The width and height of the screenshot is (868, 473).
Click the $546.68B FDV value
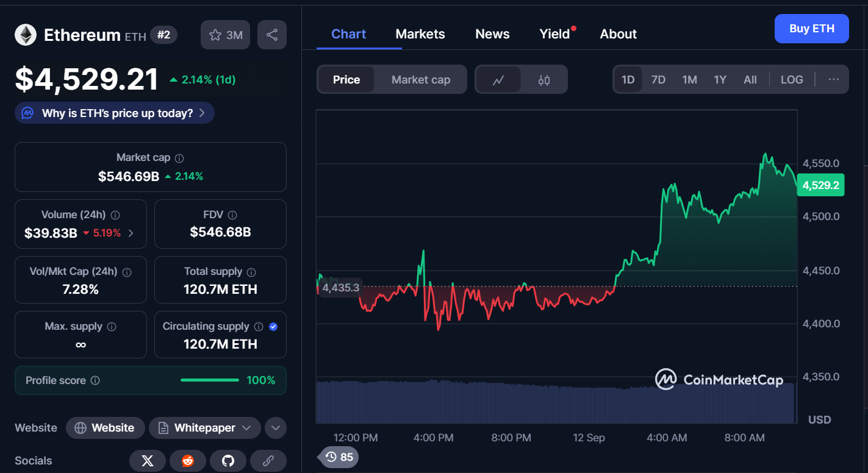(x=220, y=232)
